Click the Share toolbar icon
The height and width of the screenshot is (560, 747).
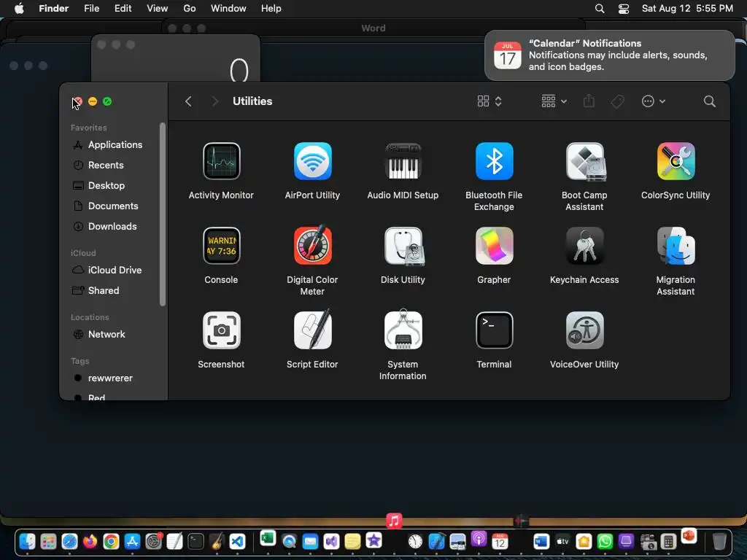coord(589,101)
